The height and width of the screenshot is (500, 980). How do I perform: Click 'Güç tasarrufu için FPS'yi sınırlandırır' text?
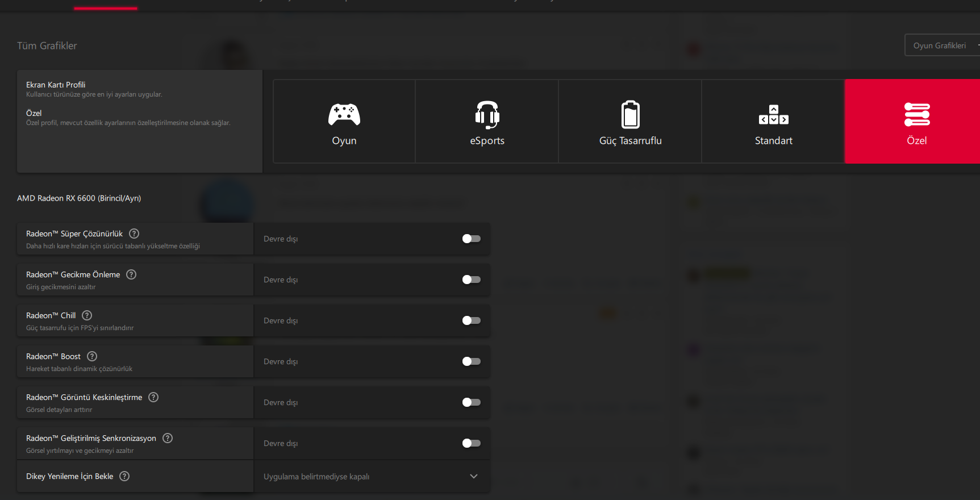coord(80,328)
